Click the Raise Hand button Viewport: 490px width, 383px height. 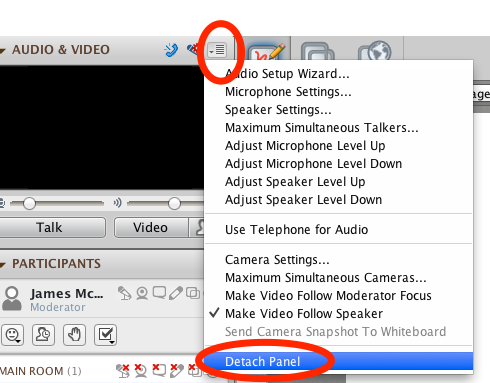[74, 335]
